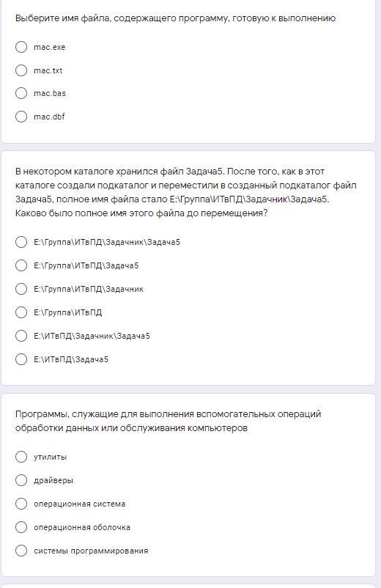This screenshot has width=381, height=588.
Task: Choose E:\ИТвПД\Задачник\Задача5 radio button
Action: tap(21, 336)
